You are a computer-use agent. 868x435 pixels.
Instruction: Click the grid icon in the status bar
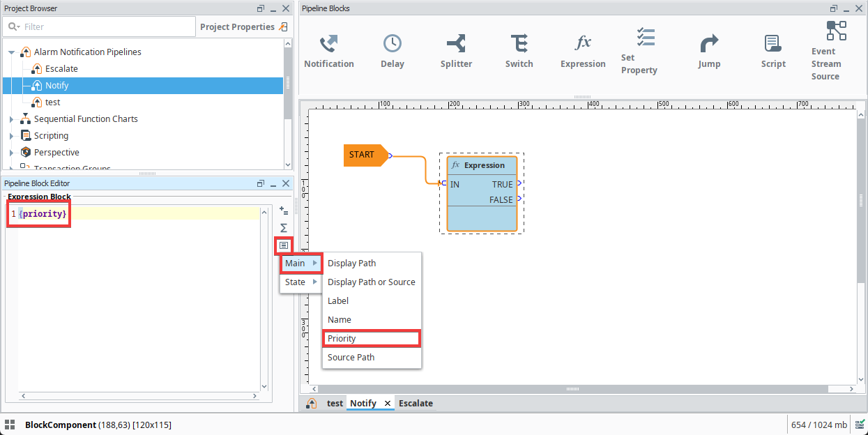(10, 424)
